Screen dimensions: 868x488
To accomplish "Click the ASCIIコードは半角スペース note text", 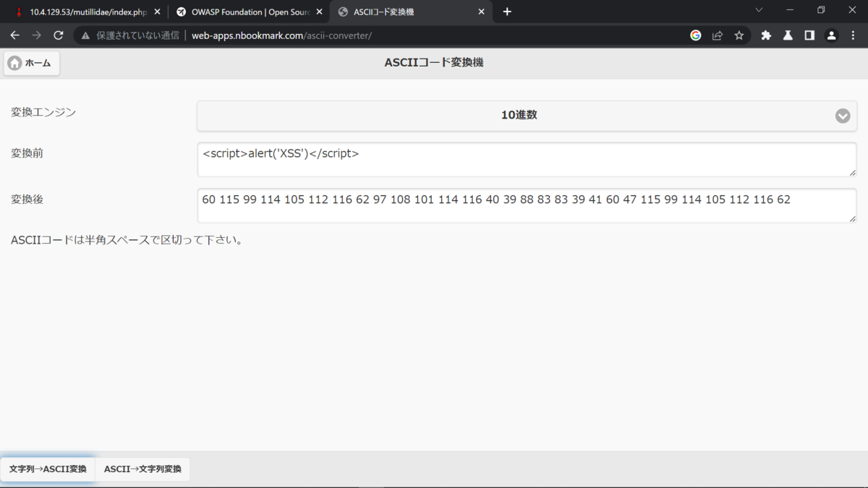I will 128,240.
